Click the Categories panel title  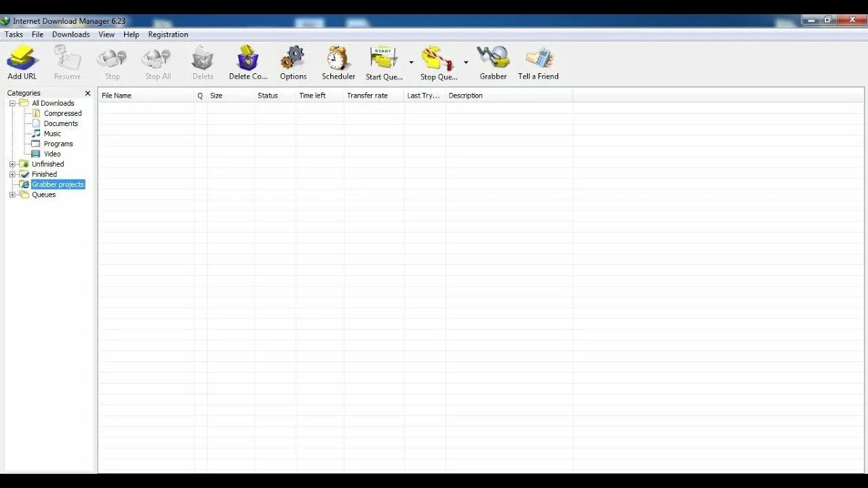[24, 94]
